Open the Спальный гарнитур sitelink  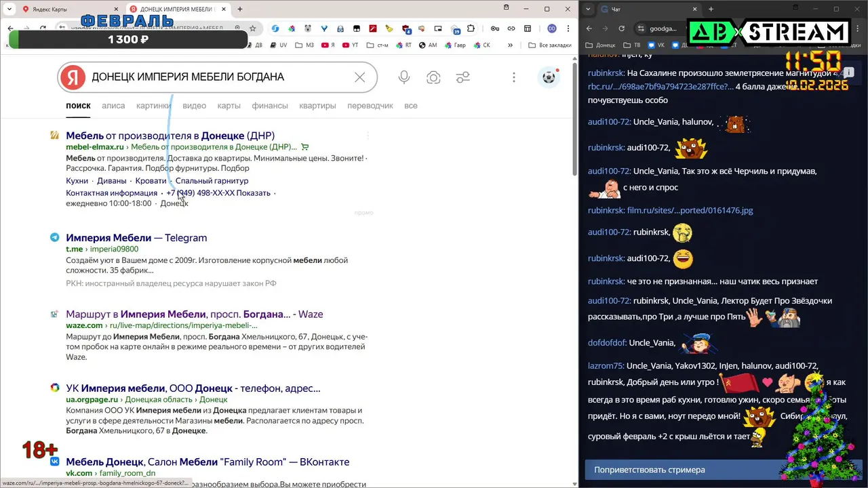tap(212, 181)
